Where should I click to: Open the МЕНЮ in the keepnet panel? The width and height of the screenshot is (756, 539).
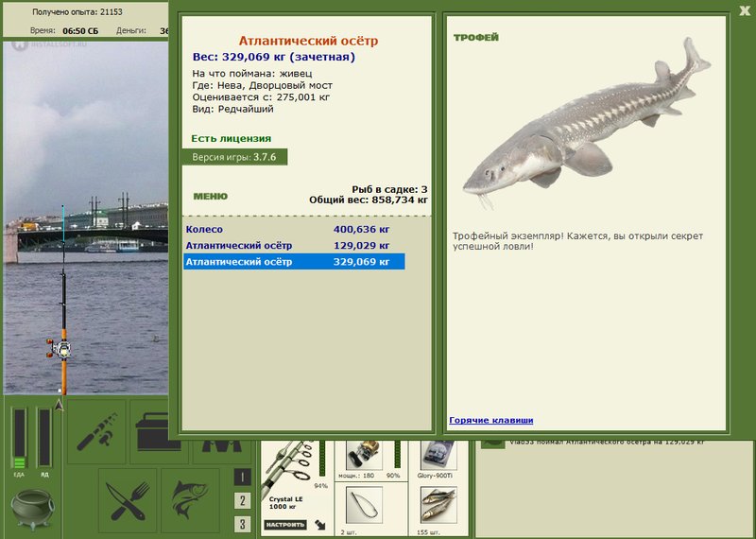(x=210, y=196)
